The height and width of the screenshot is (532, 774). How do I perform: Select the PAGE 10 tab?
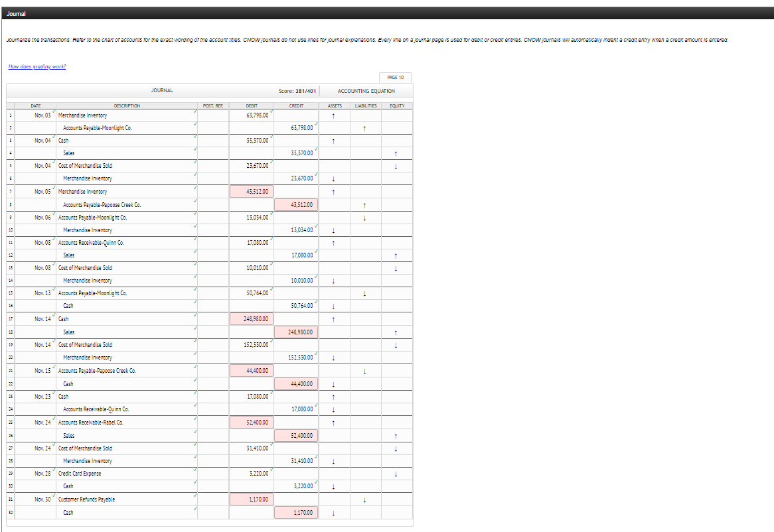point(396,78)
